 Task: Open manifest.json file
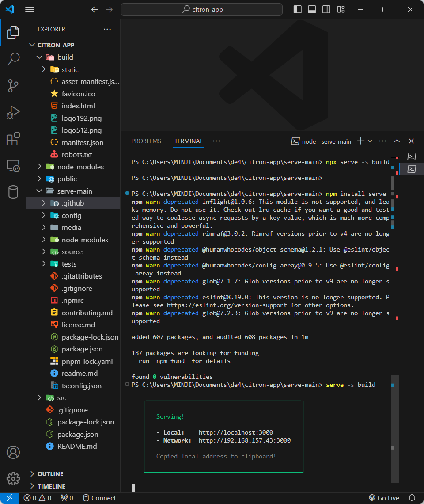pos(73,142)
